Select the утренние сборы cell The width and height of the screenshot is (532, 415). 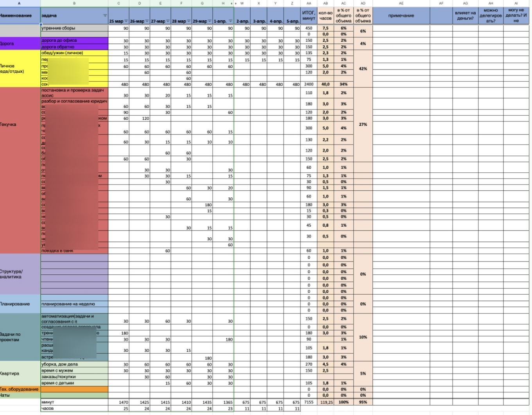click(x=74, y=28)
